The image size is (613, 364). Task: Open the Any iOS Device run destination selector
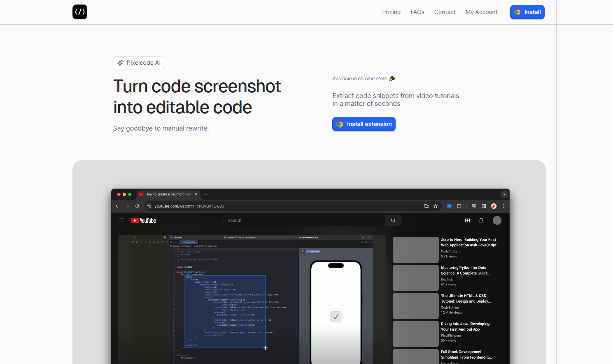click(246, 238)
